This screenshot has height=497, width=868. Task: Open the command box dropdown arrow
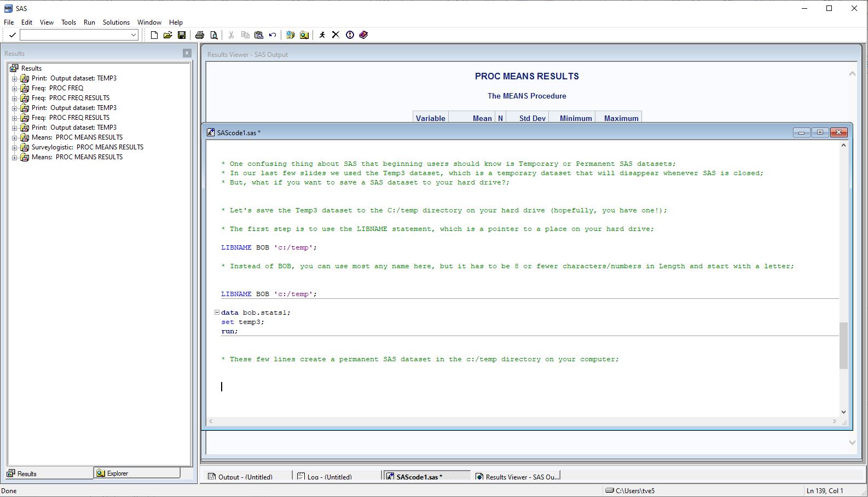[x=134, y=35]
